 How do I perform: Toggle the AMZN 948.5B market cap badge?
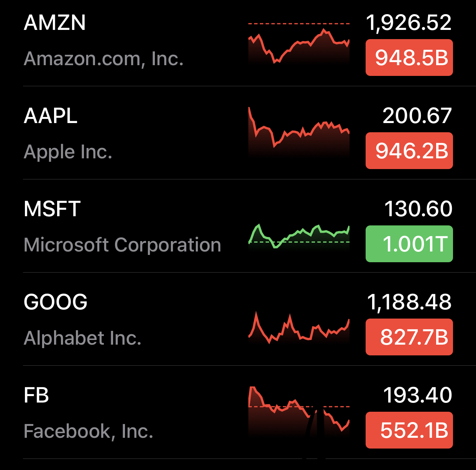(409, 58)
